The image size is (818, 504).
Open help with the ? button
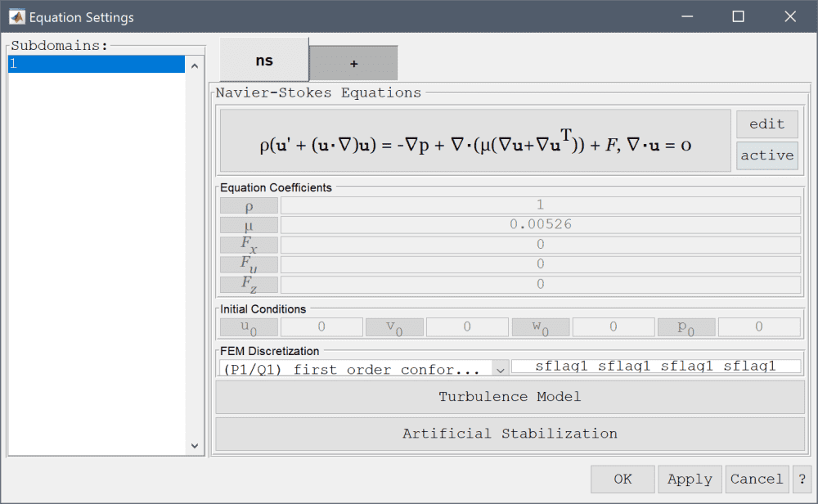pos(802,479)
